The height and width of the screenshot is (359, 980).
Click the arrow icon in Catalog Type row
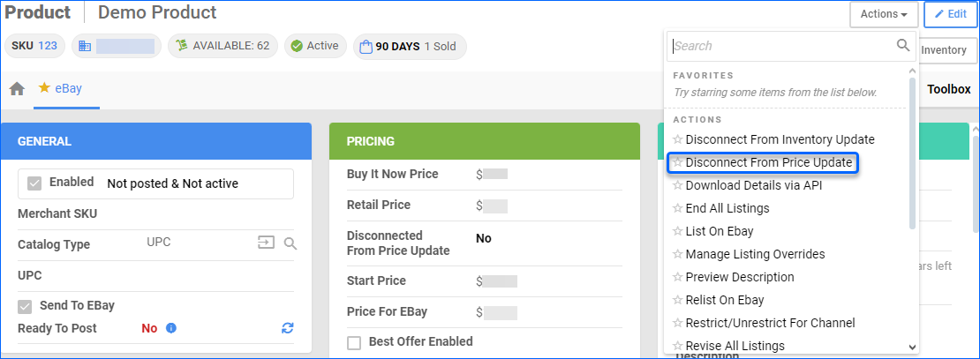click(265, 243)
